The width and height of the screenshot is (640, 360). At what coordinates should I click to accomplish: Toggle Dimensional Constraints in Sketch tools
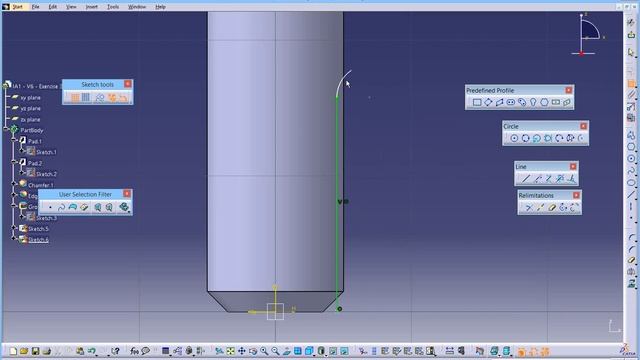[x=123, y=97]
